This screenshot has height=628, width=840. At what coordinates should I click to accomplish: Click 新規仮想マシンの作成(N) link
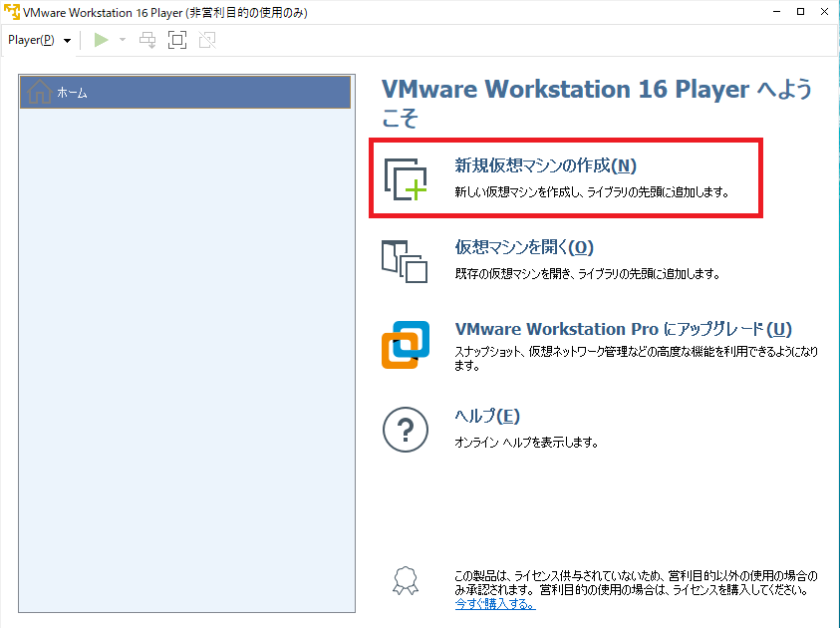point(545,165)
